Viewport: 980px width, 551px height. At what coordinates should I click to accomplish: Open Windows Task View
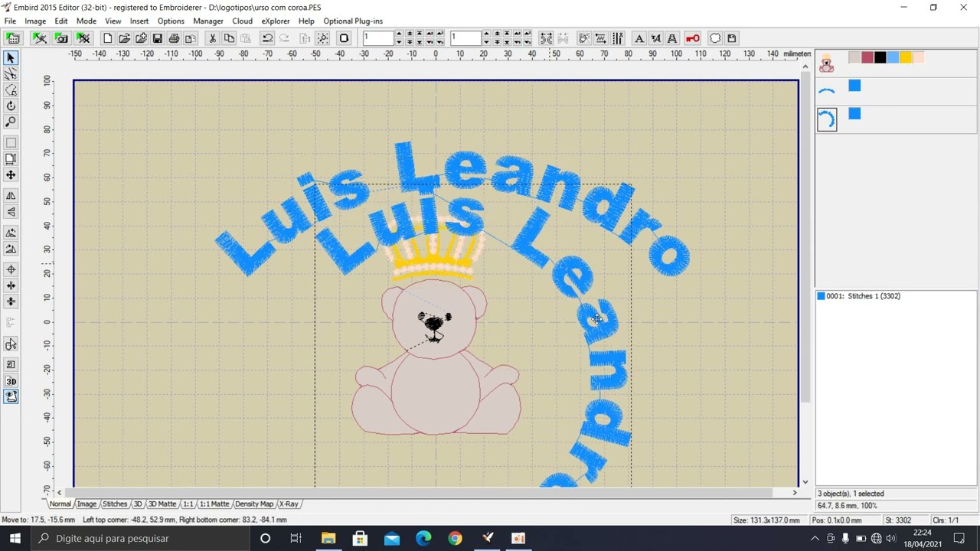click(296, 538)
